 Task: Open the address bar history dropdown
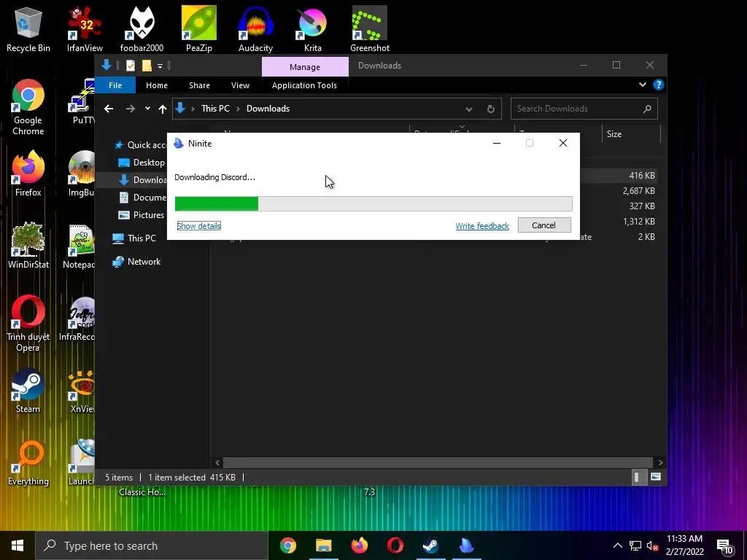469,109
